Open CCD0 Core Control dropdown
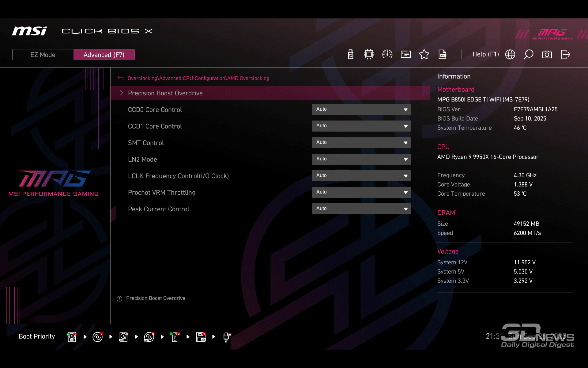The width and height of the screenshot is (588, 368). [x=361, y=109]
